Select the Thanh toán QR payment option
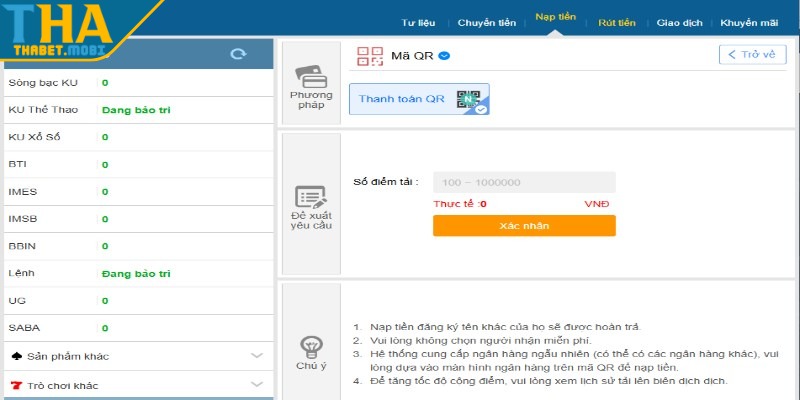Screen dimensions: 800x400 418,99
